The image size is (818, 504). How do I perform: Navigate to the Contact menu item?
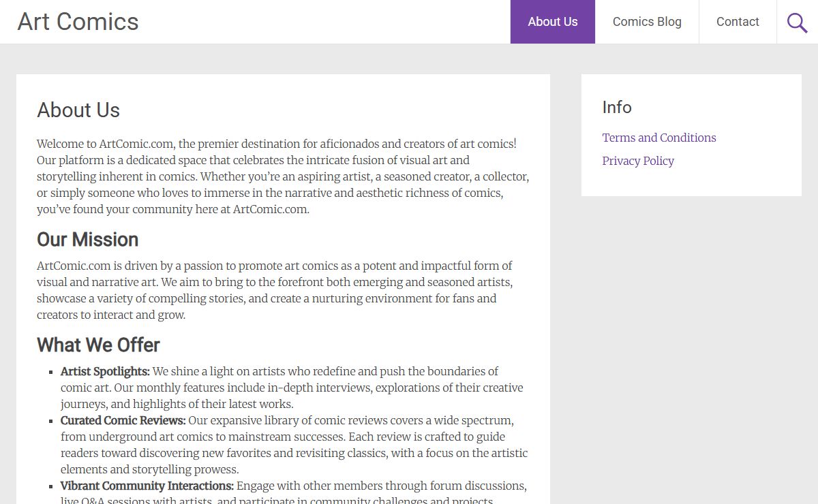tap(738, 22)
